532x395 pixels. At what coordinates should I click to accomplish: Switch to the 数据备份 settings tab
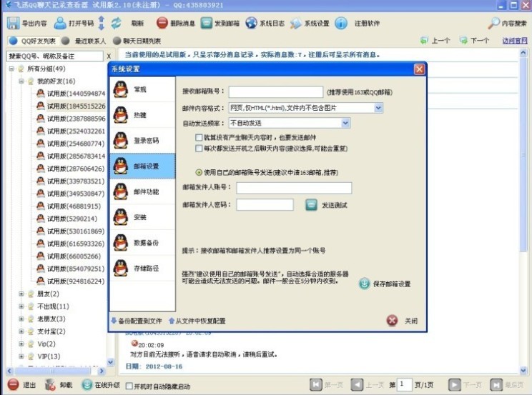142,243
